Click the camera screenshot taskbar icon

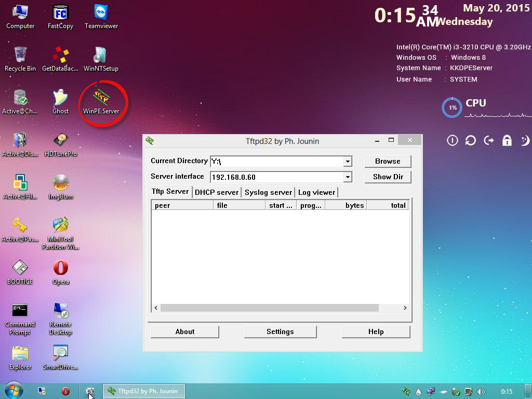89,391
